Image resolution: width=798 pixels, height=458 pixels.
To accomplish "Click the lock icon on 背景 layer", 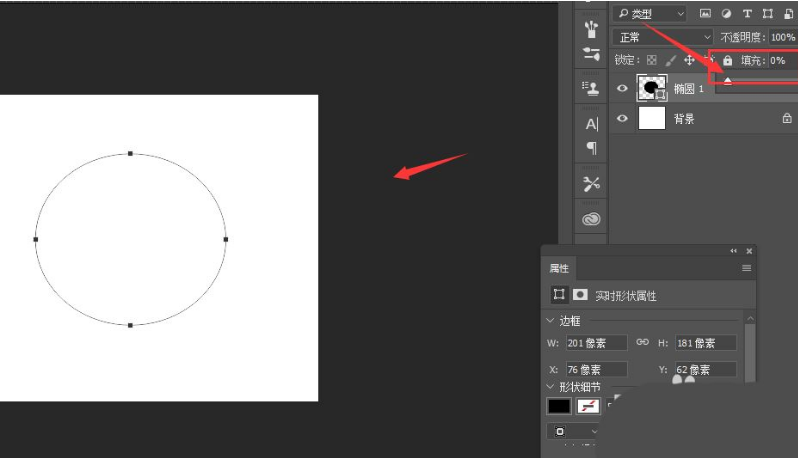I will 787,119.
